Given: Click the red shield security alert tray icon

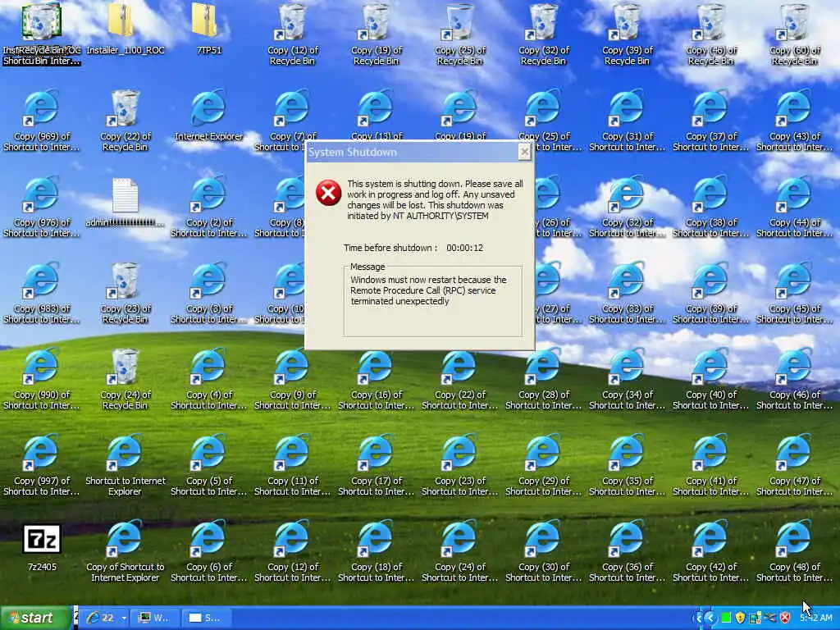Looking at the screenshot, I should point(785,619).
